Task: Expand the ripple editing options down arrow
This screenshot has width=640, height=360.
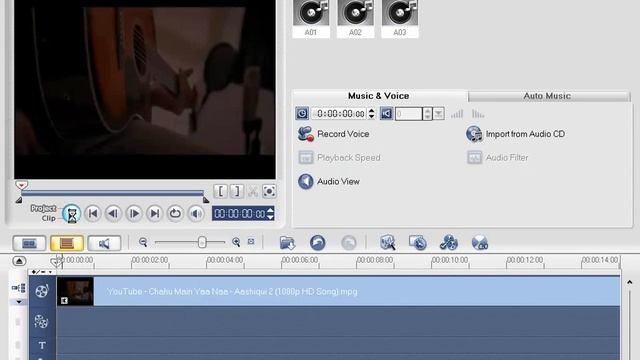Action: 19,302
